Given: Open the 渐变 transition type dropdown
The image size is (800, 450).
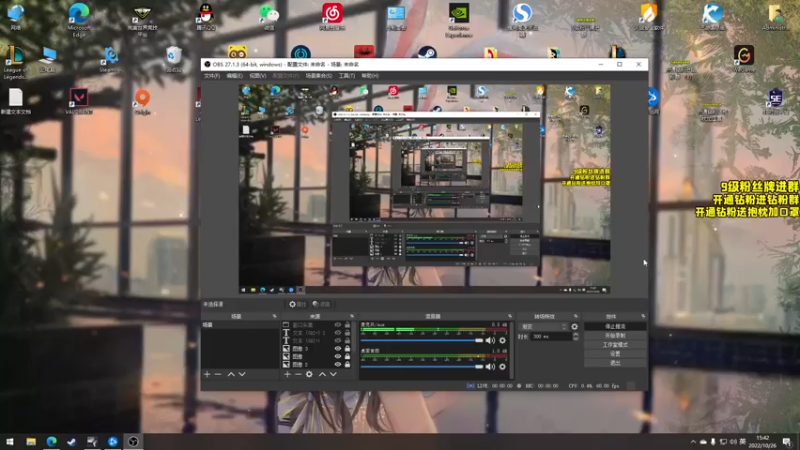Looking at the screenshot, I should [x=543, y=327].
